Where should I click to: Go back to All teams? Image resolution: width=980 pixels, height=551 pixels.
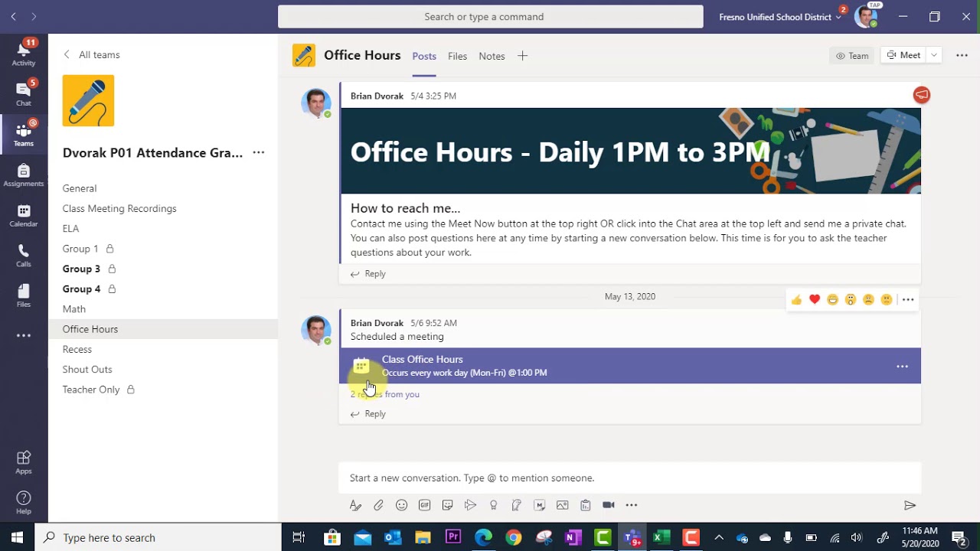(x=91, y=54)
